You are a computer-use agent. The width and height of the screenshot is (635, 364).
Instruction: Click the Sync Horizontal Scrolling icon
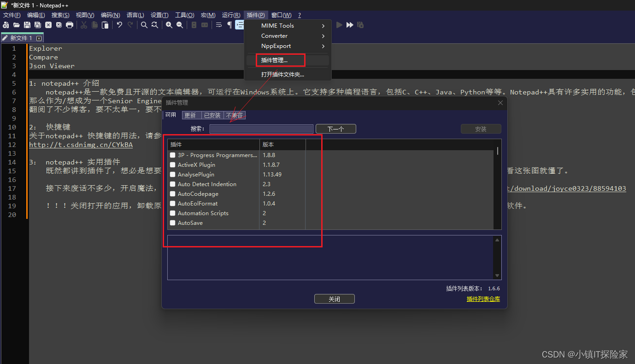click(x=205, y=25)
